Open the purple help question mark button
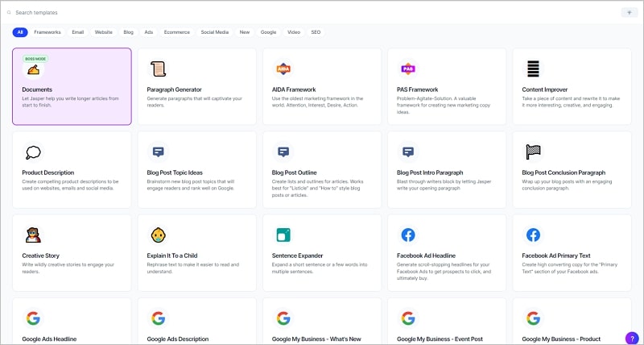644x345 pixels. [x=631, y=337]
